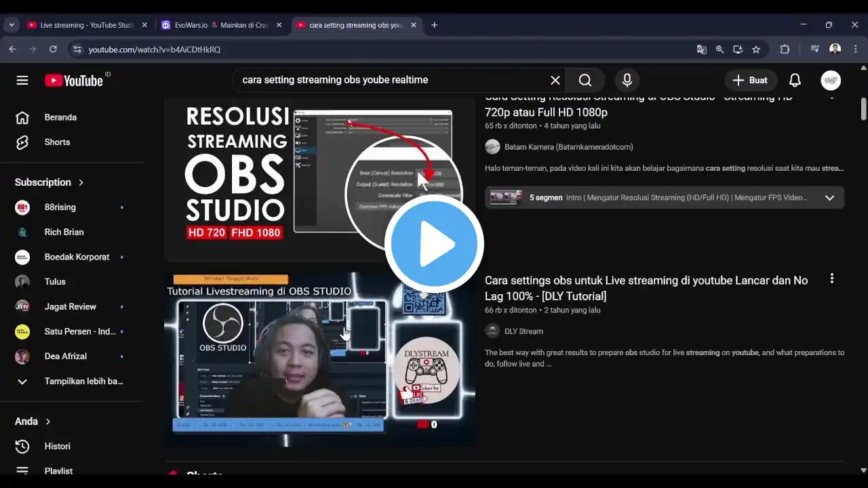Expand the Subscription section chevron
This screenshot has height=488, width=868.
point(81,182)
